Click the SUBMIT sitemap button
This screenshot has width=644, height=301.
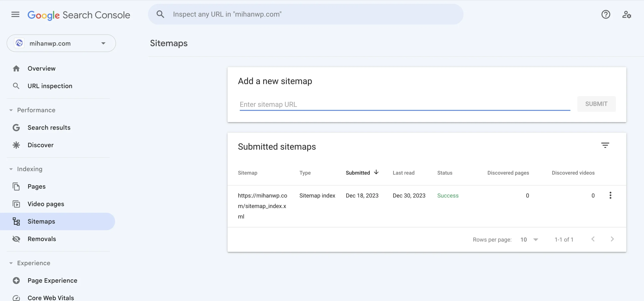[596, 104]
